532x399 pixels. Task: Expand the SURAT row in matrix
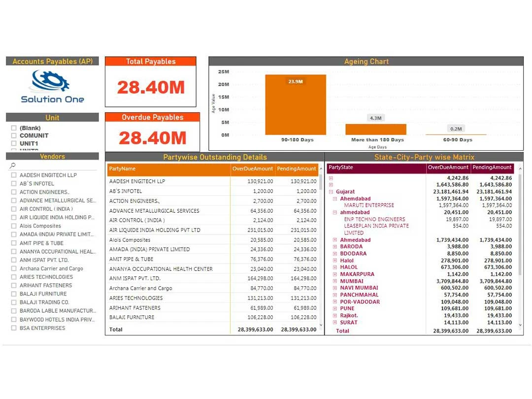tap(335, 323)
